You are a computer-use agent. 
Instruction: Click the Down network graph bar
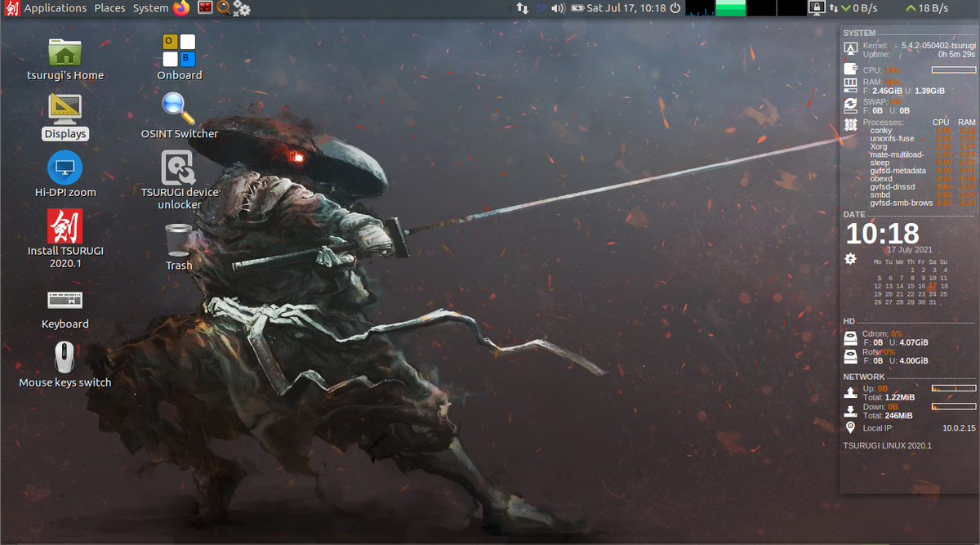pos(954,406)
